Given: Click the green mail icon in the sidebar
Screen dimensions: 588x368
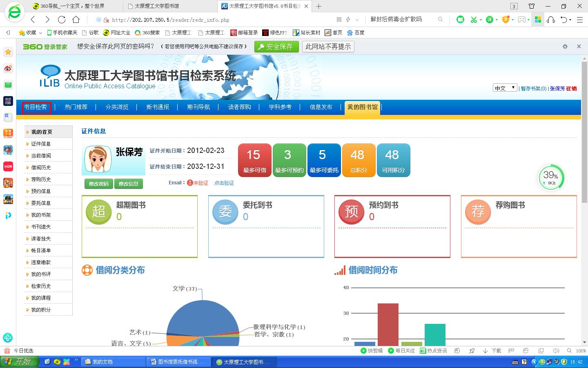Looking at the screenshot, I should tap(8, 85).
